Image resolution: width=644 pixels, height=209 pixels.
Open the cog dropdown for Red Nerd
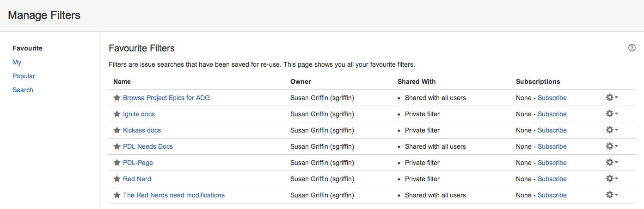[612, 179]
